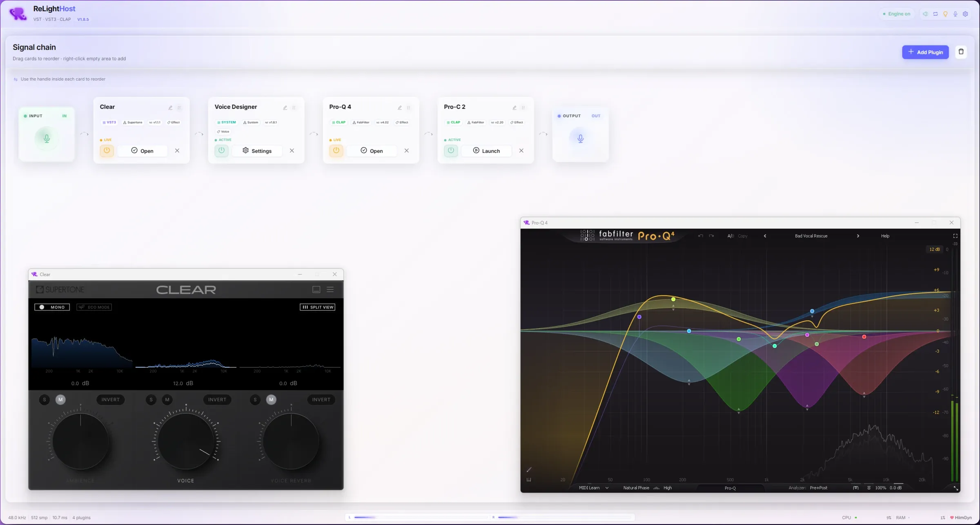The height and width of the screenshot is (525, 980).
Task: Click the pencil icon on Pro-Q 4 card
Action: (x=400, y=108)
